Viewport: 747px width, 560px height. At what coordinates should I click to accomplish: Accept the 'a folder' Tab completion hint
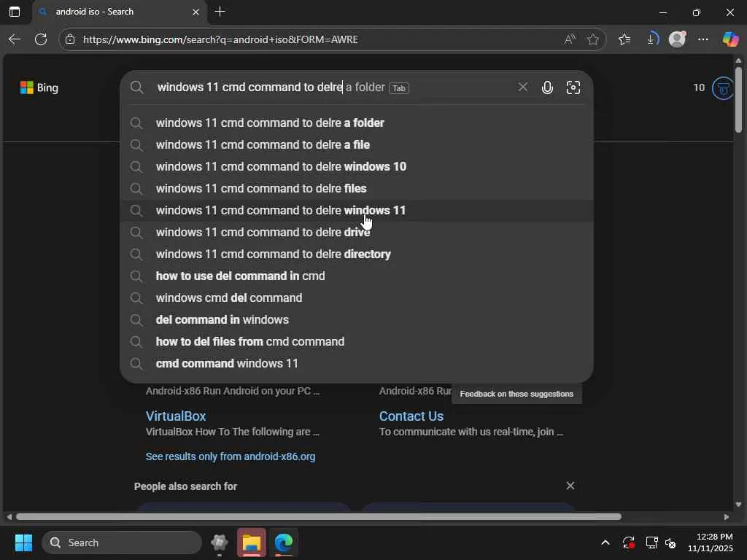(399, 87)
